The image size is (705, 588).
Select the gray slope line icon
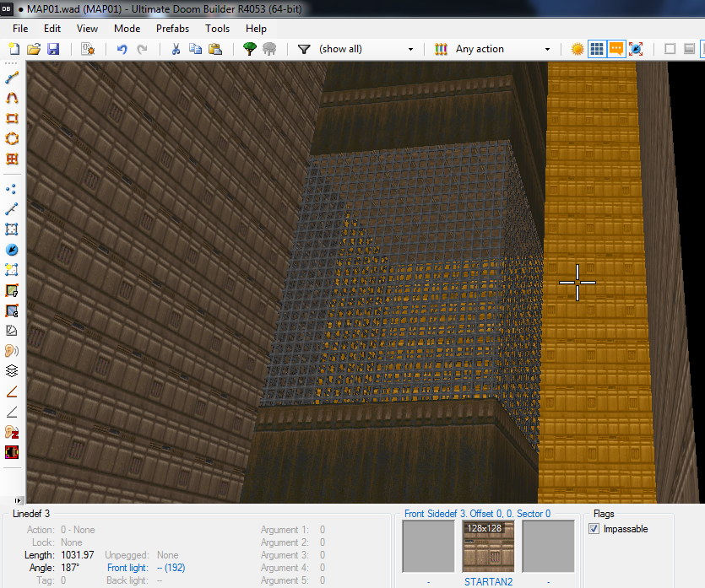(x=12, y=412)
